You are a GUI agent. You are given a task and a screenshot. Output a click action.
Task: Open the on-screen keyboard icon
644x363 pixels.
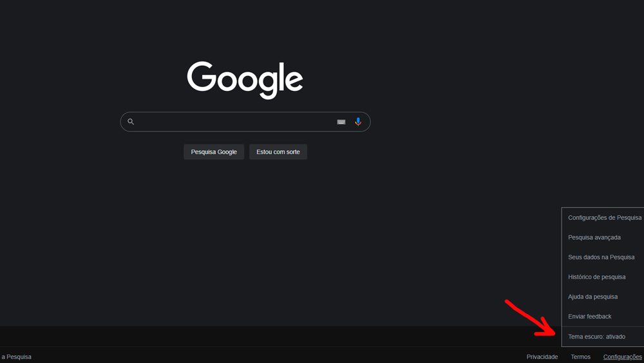click(341, 122)
